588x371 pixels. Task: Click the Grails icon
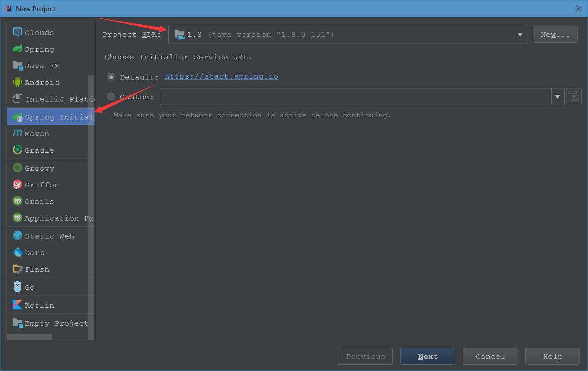(18, 201)
